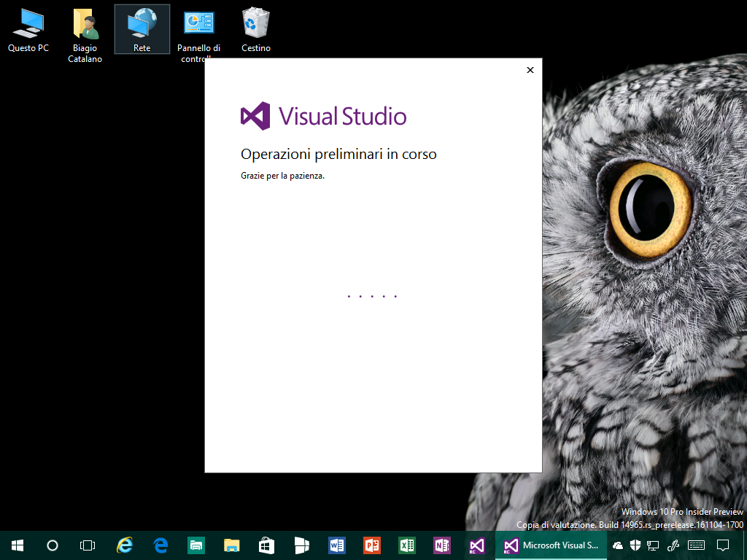The image size is (747, 560).
Task: Open the green printer app in taskbar
Action: (196, 545)
